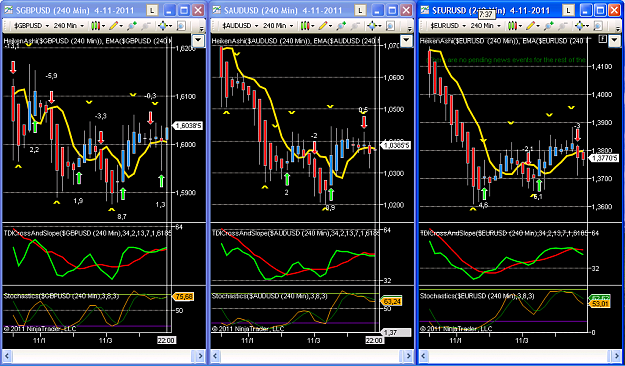Click the zoom out magnifier in the AUDUSD window

pos(354,26)
